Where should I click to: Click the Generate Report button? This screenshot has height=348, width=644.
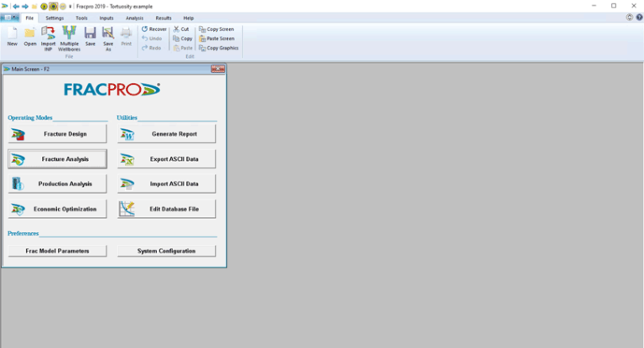coord(166,134)
